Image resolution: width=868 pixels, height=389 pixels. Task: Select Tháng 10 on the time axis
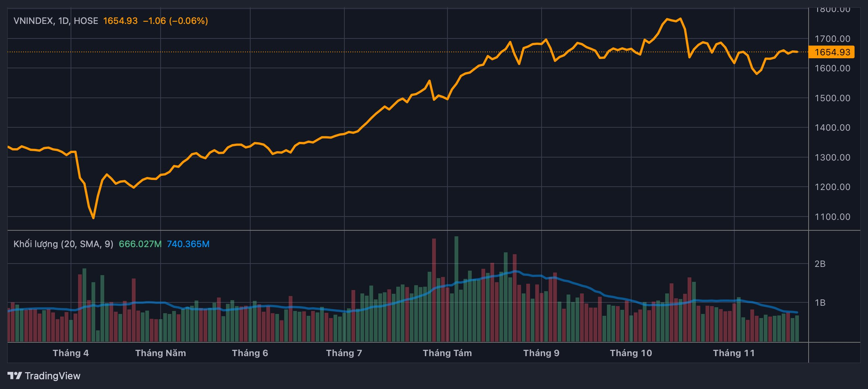coord(631,353)
